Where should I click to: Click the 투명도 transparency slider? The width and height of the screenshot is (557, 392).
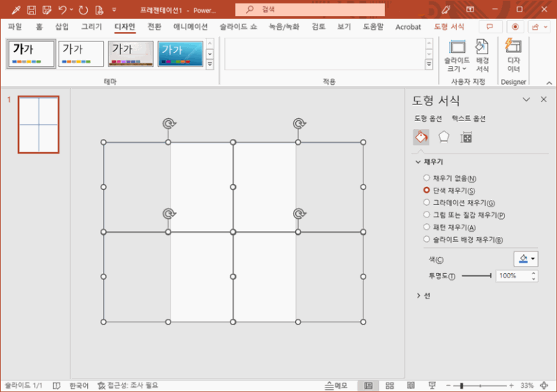pyautogui.click(x=476, y=275)
